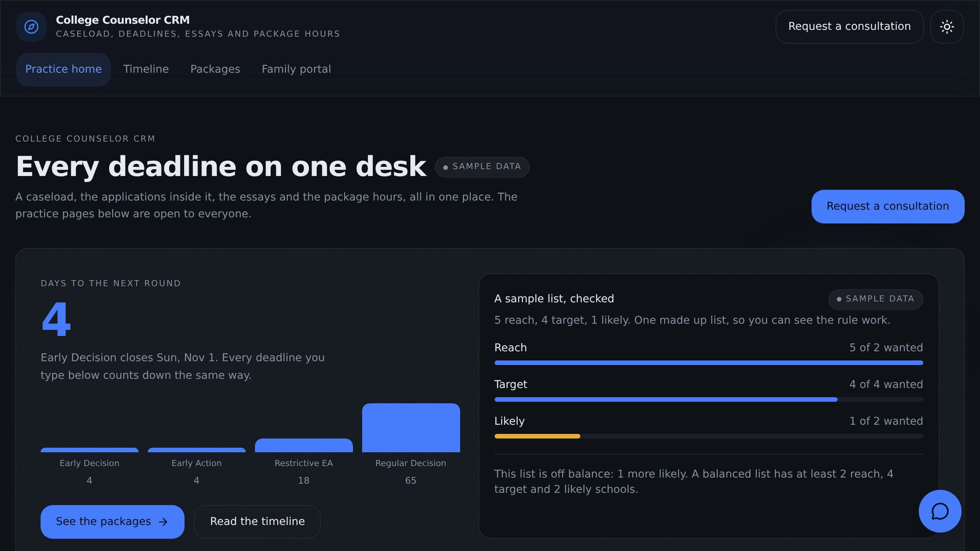980x551 pixels.
Task: Switch to the Timeline tab
Action: pyautogui.click(x=146, y=69)
